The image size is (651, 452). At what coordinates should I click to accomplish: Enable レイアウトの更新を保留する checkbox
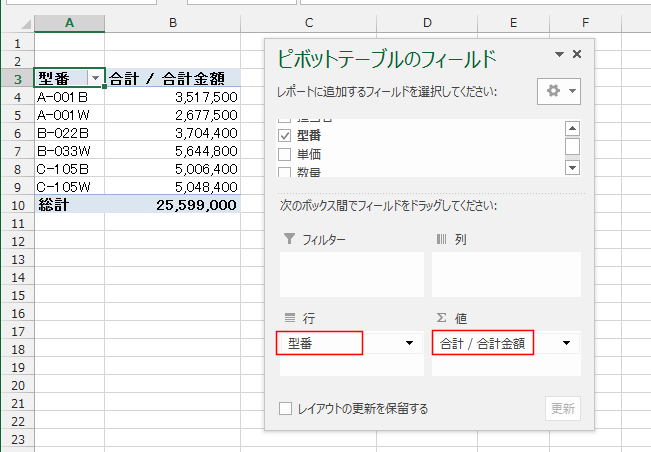[x=285, y=408]
